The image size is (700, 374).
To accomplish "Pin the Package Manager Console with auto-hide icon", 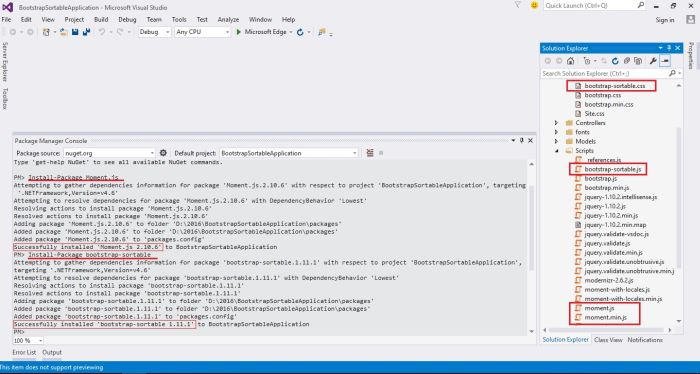I will pos(521,141).
